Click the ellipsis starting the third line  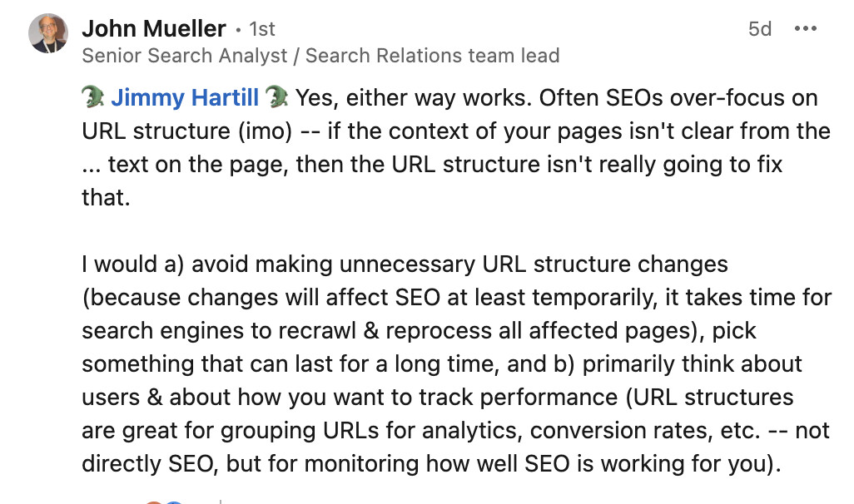click(92, 165)
